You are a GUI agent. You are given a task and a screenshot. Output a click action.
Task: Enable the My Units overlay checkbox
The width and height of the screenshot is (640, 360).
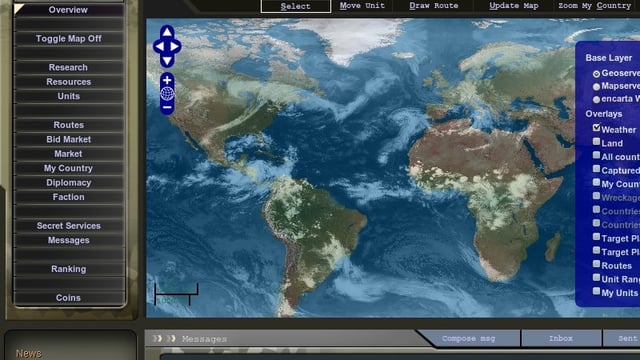(x=596, y=291)
